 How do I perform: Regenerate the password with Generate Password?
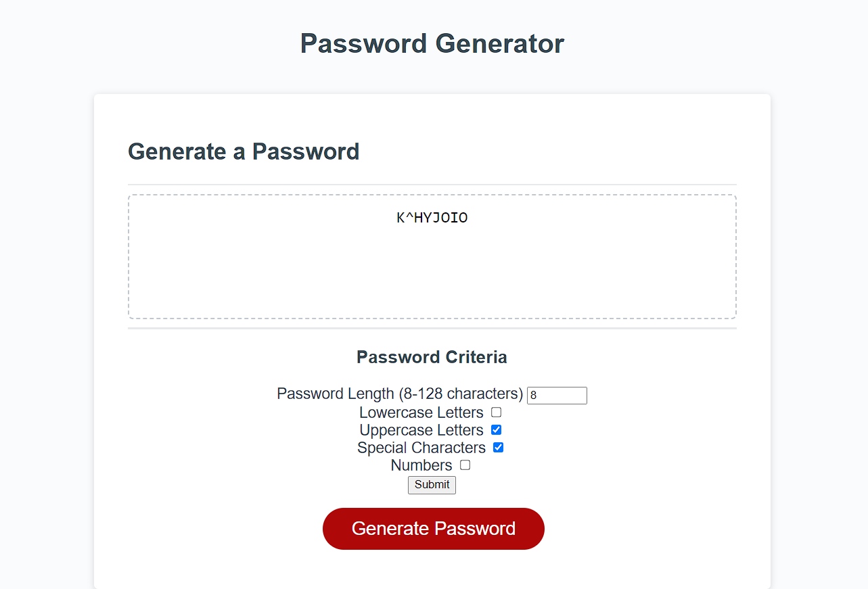pos(433,528)
